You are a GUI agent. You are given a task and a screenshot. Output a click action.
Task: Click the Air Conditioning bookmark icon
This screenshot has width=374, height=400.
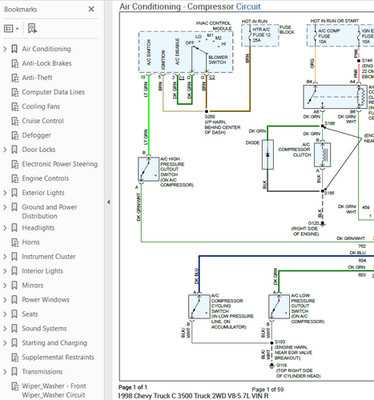[x=14, y=49]
